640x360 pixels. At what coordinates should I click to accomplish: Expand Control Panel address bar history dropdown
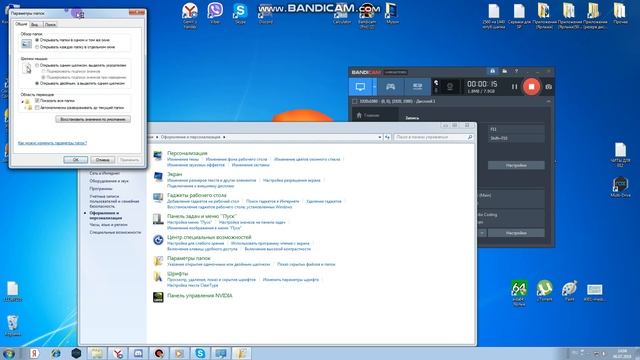380,137
